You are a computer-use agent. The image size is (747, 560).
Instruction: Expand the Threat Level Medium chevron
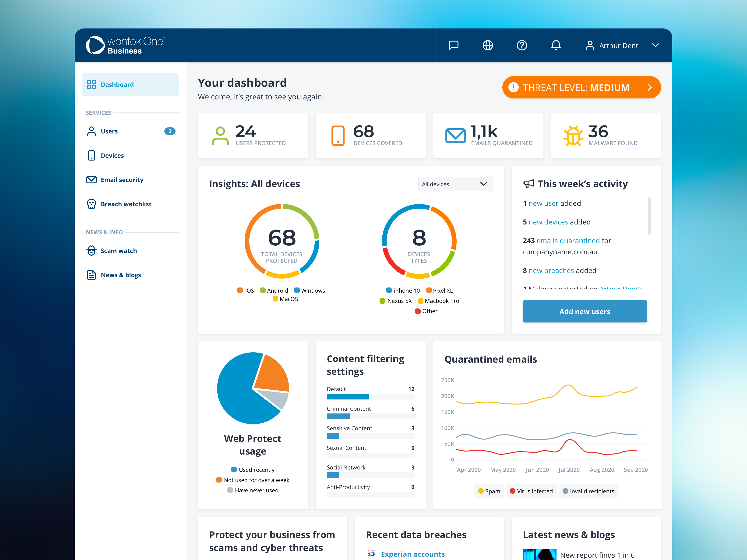click(650, 87)
